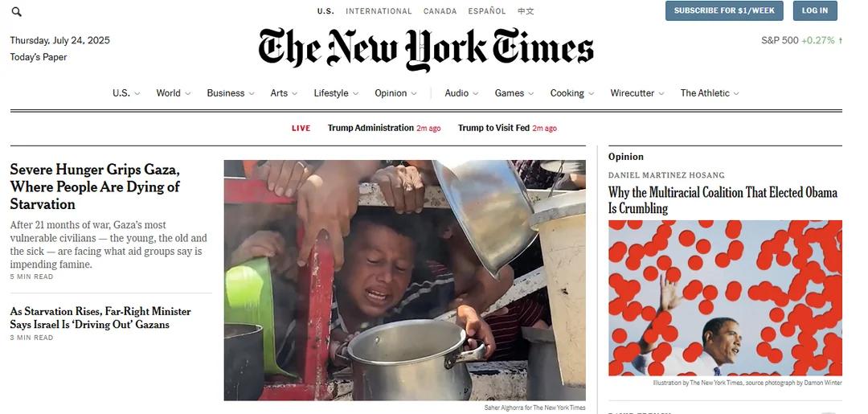The image size is (868, 414).
Task: Click The New York Times logo
Action: coord(426,49)
